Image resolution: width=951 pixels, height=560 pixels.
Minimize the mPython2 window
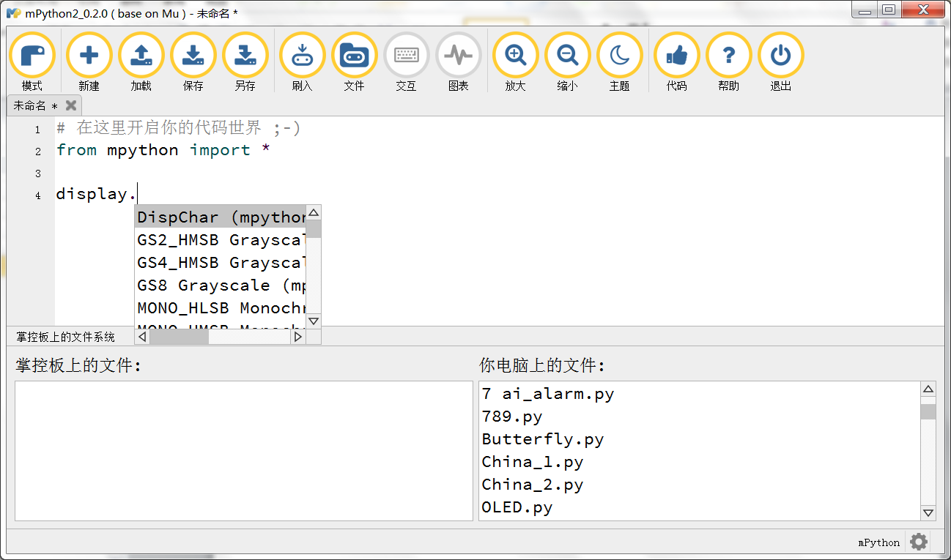[865, 10]
